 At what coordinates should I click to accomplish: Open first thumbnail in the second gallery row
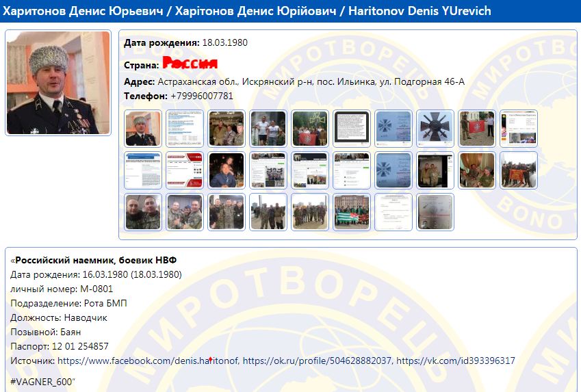(x=144, y=170)
